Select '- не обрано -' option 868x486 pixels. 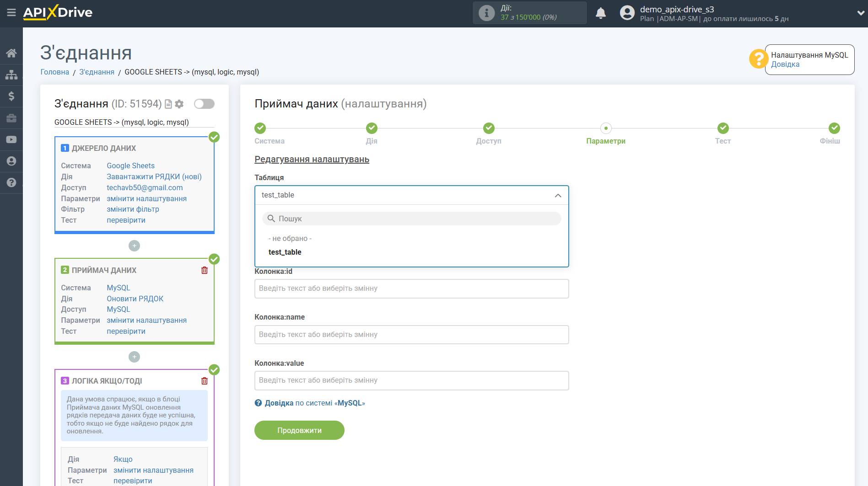tap(290, 239)
